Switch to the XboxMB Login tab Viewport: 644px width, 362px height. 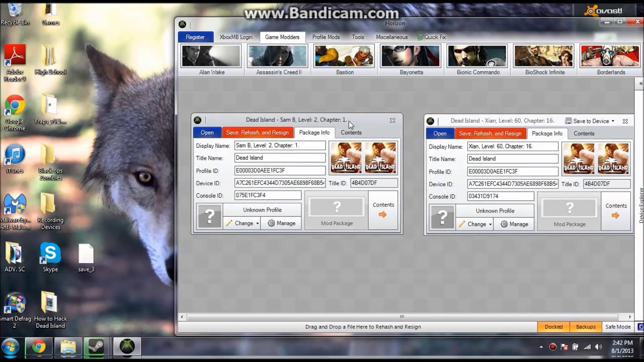236,37
